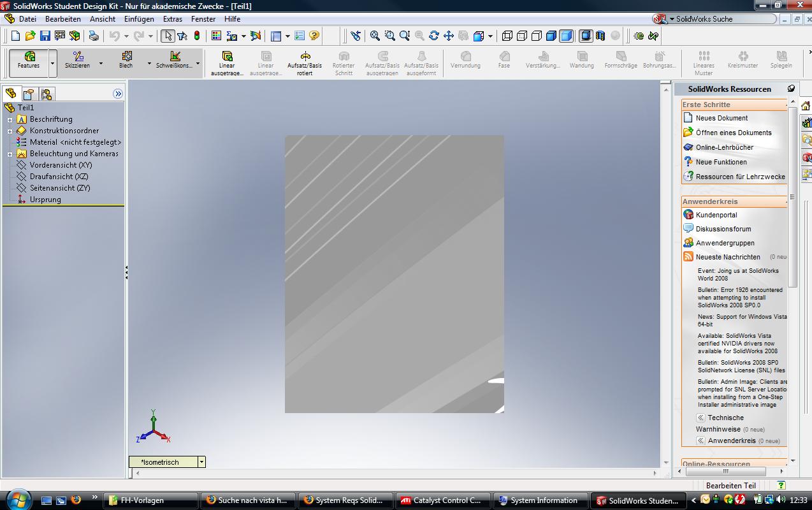The height and width of the screenshot is (510, 812).
Task: Switch to Catalyst Control C... taskbar button
Action: [444, 500]
